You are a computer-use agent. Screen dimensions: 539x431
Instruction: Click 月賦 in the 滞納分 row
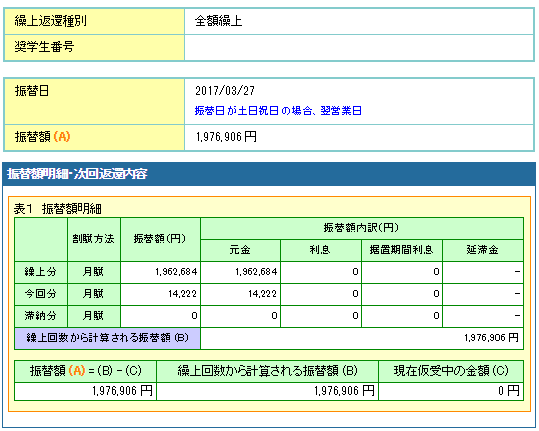tap(94, 316)
